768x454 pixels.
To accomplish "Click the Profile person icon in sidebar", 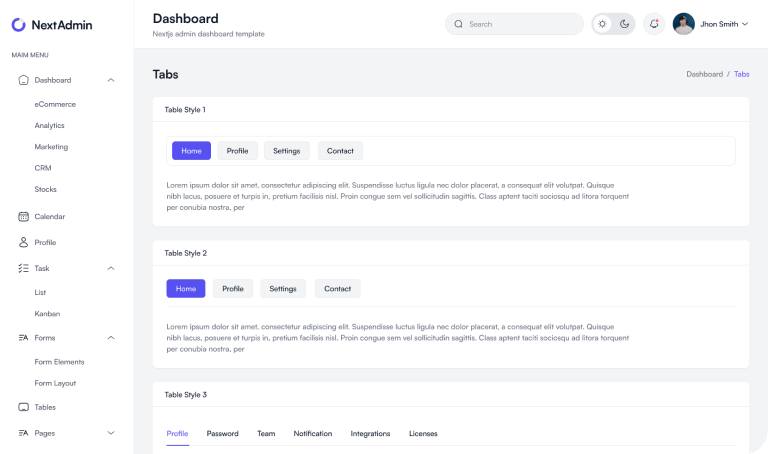I will coord(23,242).
